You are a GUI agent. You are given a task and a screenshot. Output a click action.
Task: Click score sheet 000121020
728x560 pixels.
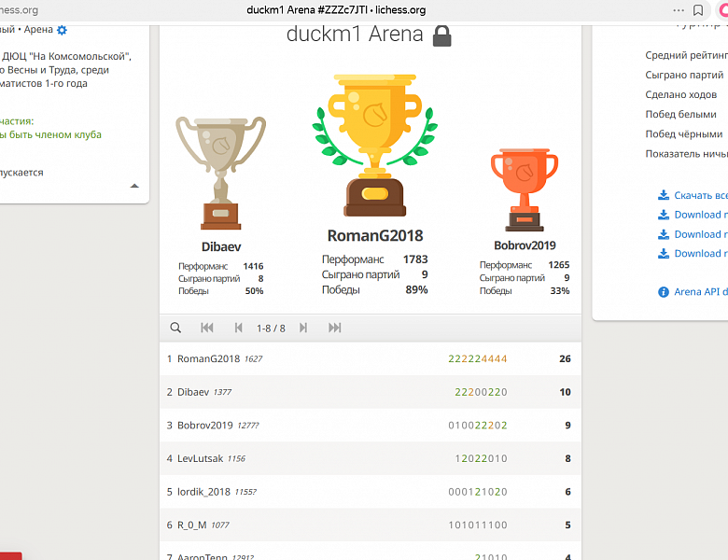[478, 492]
